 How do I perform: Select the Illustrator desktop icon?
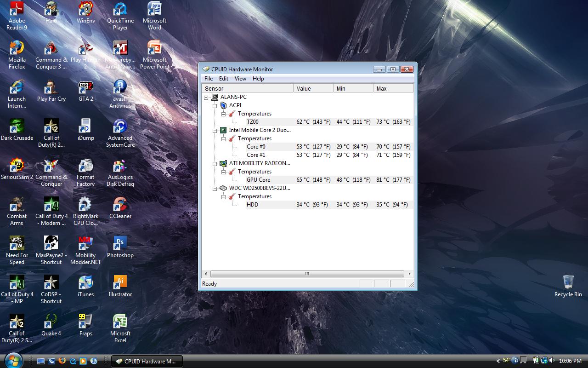click(x=120, y=286)
